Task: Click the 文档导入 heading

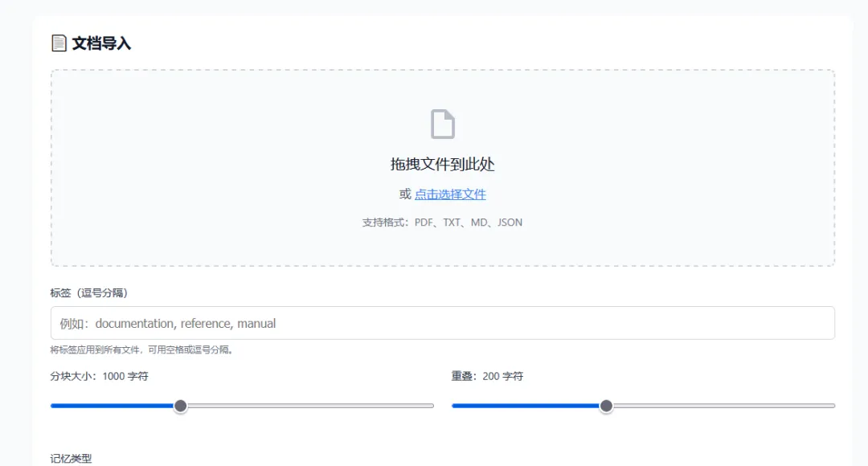Action: coord(101,43)
